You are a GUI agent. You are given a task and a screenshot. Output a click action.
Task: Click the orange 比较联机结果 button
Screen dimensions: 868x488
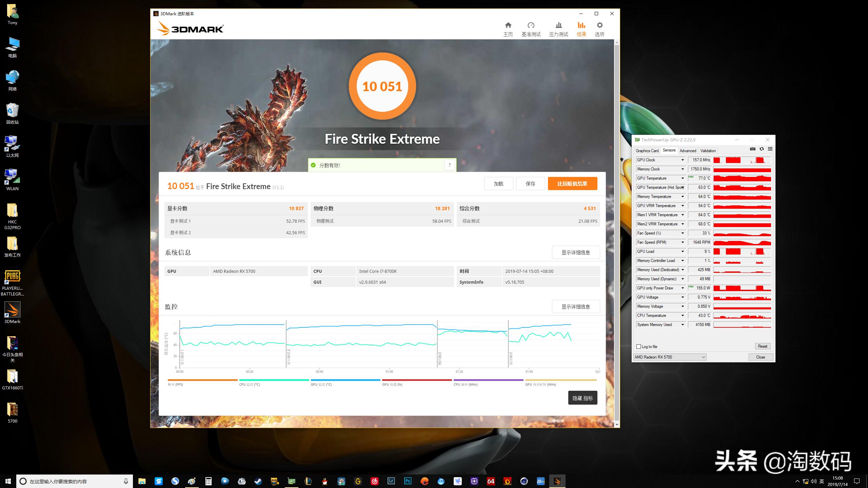pyautogui.click(x=572, y=184)
